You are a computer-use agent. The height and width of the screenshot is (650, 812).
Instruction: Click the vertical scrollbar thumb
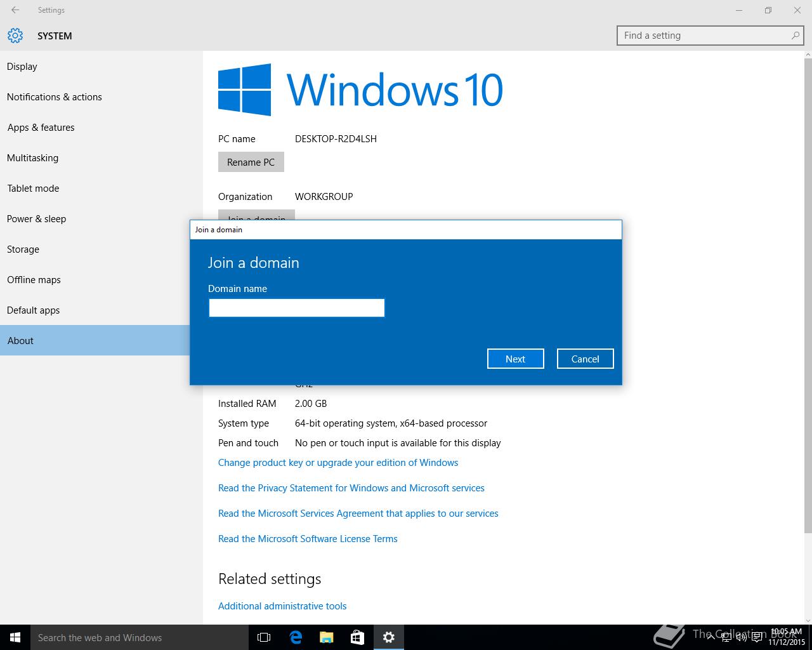(808, 295)
